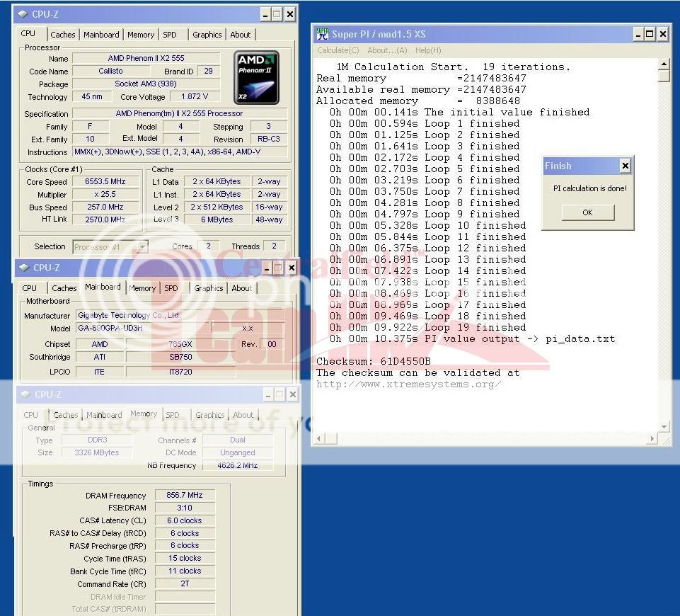Select the SPD tab in the top CPU-Z window
680x616 pixels.
(x=170, y=35)
